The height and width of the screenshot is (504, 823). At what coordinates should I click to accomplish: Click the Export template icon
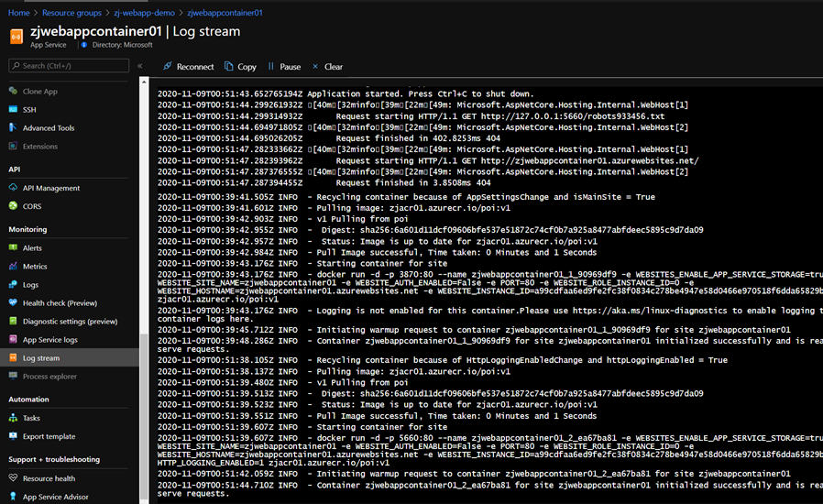coord(13,436)
